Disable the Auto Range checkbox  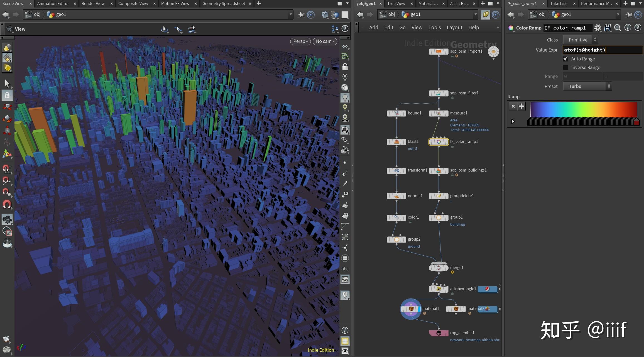coord(565,59)
